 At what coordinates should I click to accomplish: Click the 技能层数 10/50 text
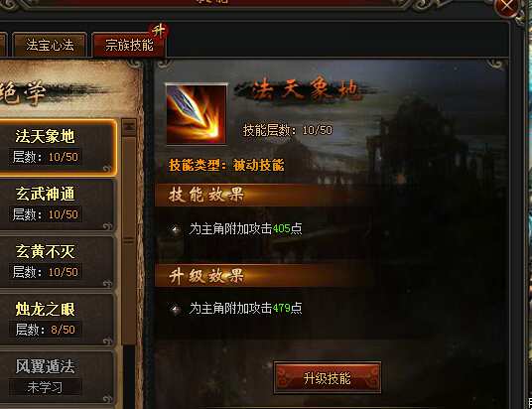[288, 130]
